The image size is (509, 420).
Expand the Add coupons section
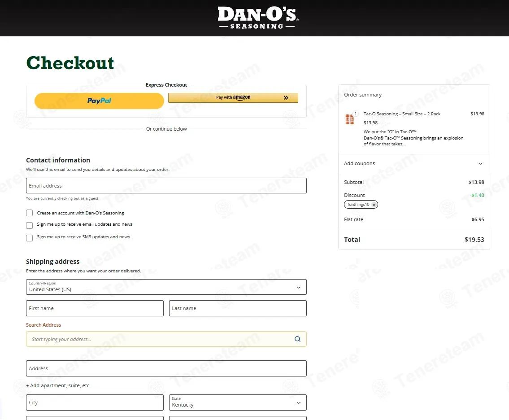(x=414, y=163)
